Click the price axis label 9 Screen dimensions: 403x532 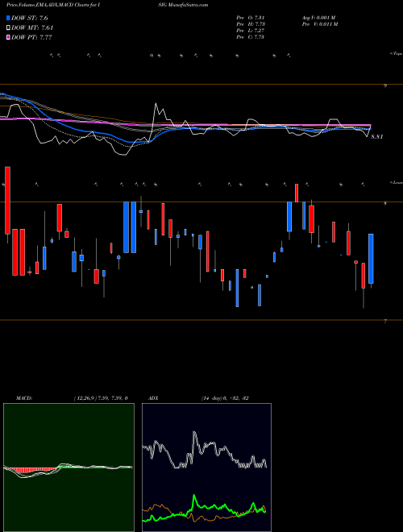pyautogui.click(x=385, y=86)
